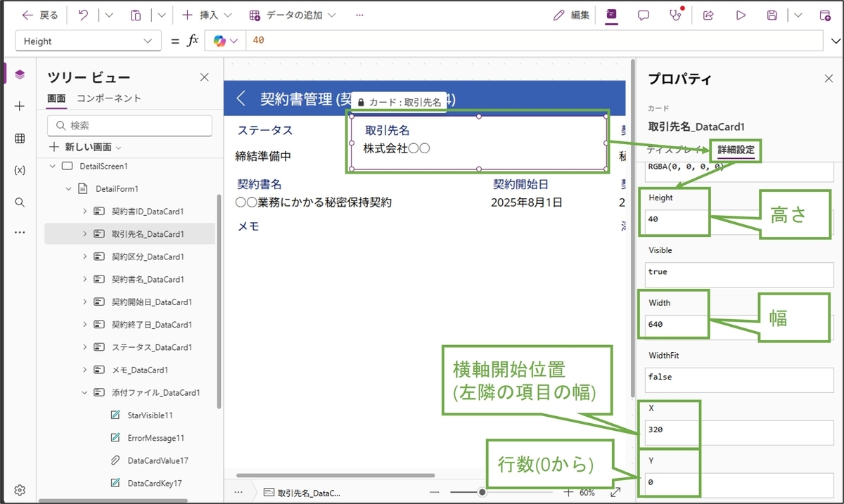Collapse the DetailScreen1 tree node
Image resolution: width=844 pixels, height=504 pixels.
point(53,167)
